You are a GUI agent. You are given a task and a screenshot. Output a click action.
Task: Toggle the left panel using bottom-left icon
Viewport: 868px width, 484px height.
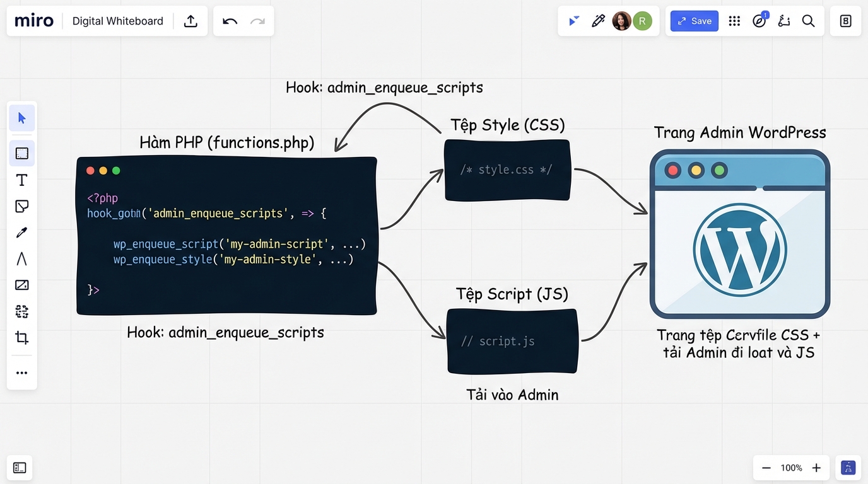coord(19,468)
